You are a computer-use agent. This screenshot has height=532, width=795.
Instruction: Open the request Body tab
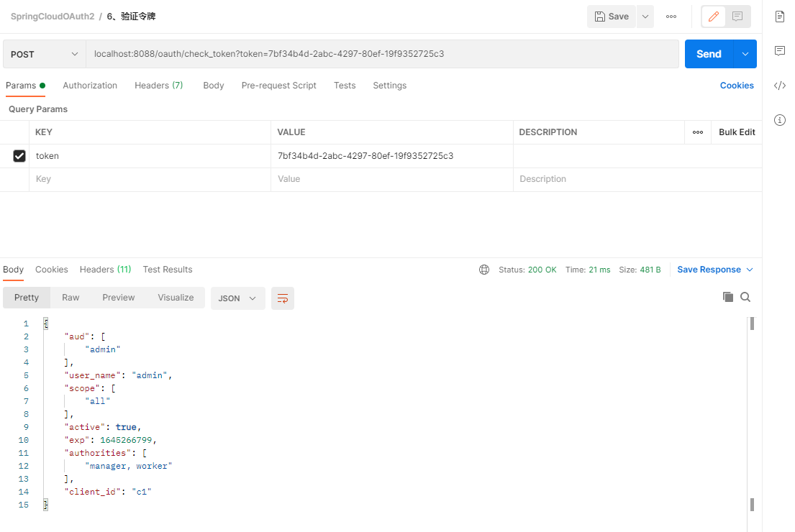coord(214,86)
